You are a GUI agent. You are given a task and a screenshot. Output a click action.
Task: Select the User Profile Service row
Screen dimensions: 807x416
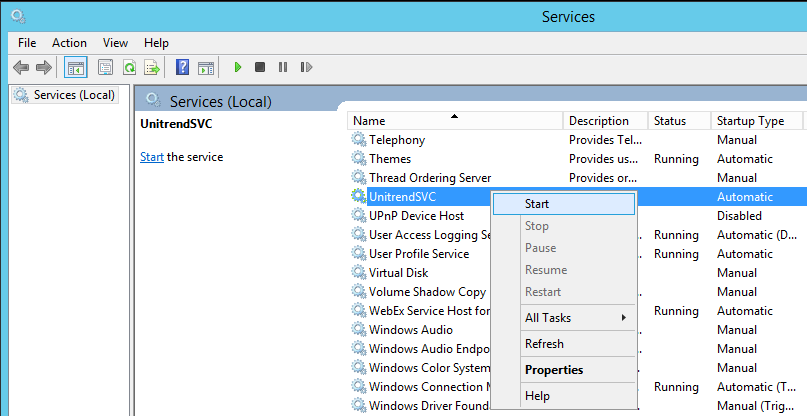click(420, 254)
